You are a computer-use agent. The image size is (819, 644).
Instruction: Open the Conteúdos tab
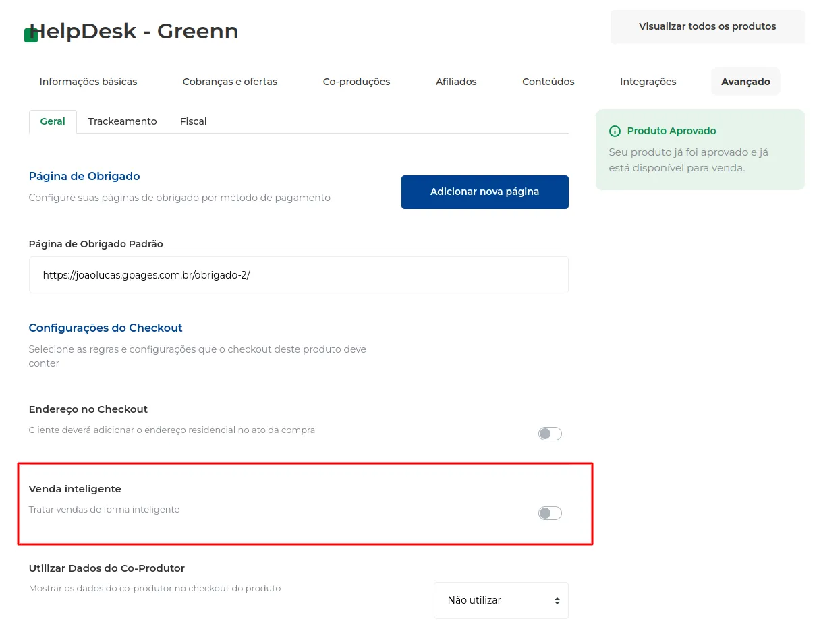pos(548,82)
